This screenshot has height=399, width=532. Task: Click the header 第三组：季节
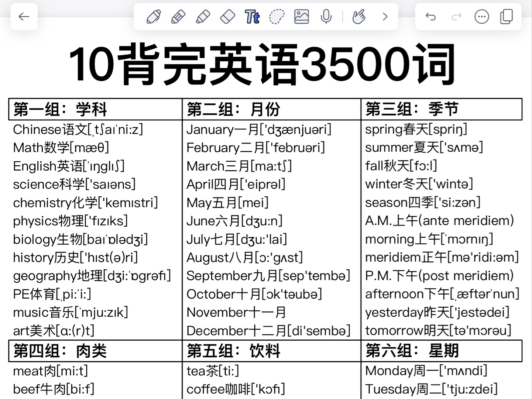click(x=412, y=109)
